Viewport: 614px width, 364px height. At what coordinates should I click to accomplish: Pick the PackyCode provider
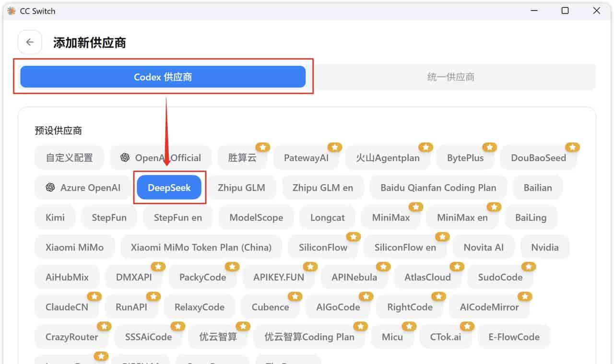click(202, 277)
